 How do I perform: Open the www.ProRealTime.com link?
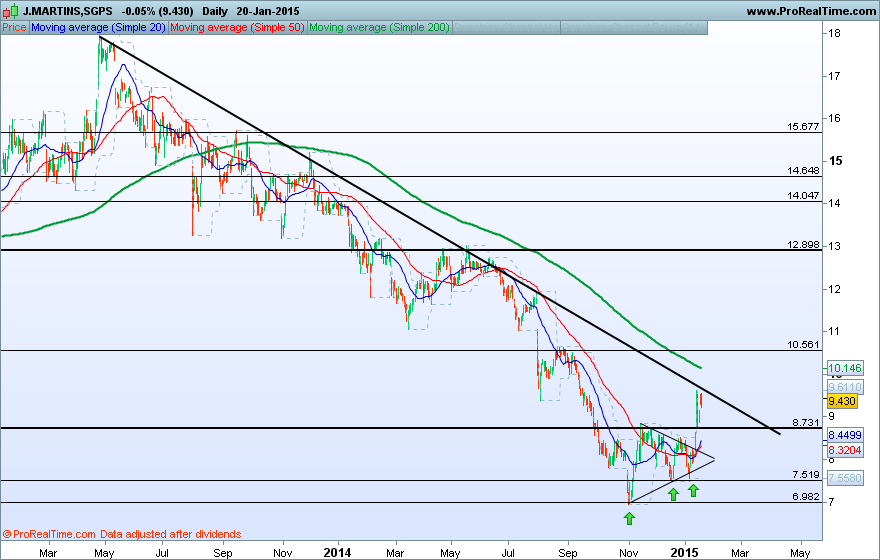tap(811, 11)
